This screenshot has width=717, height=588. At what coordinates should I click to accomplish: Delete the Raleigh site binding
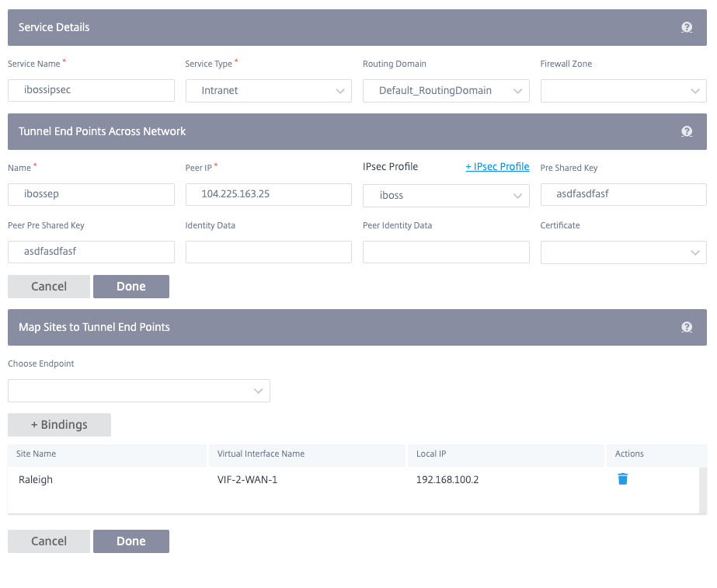tap(622, 479)
